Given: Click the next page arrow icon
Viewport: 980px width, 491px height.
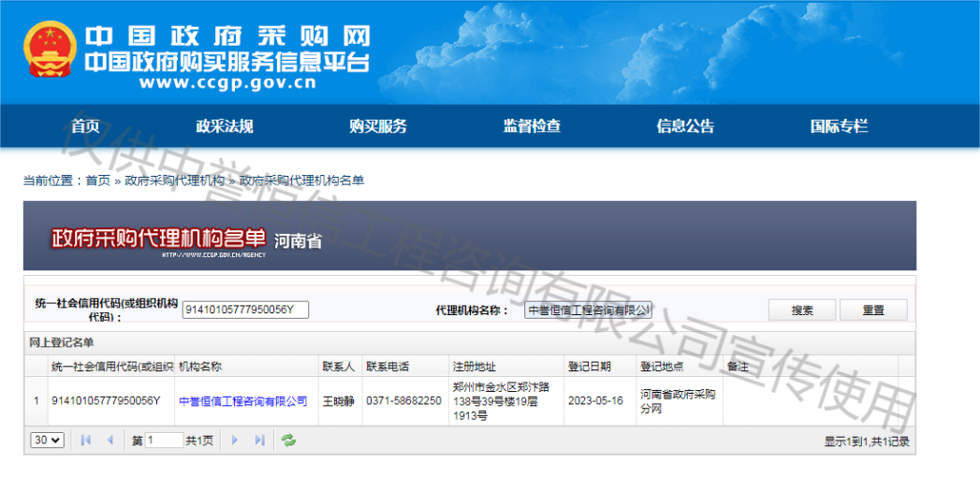Looking at the screenshot, I should [x=235, y=440].
